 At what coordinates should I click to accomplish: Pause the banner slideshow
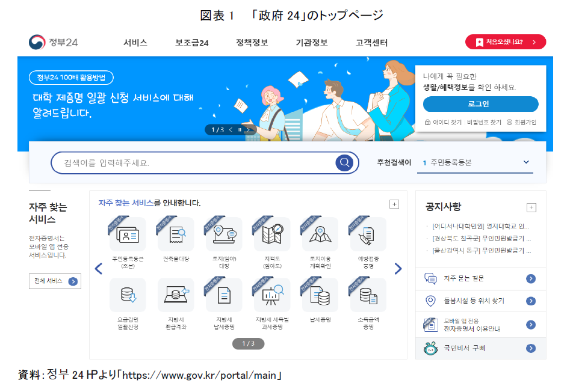coord(240,130)
